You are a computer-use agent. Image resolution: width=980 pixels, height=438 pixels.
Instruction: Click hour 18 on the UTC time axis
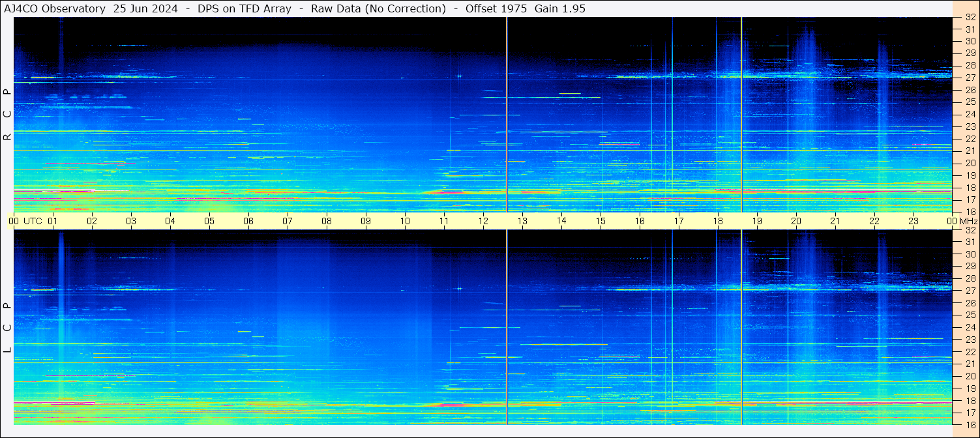[x=718, y=221]
